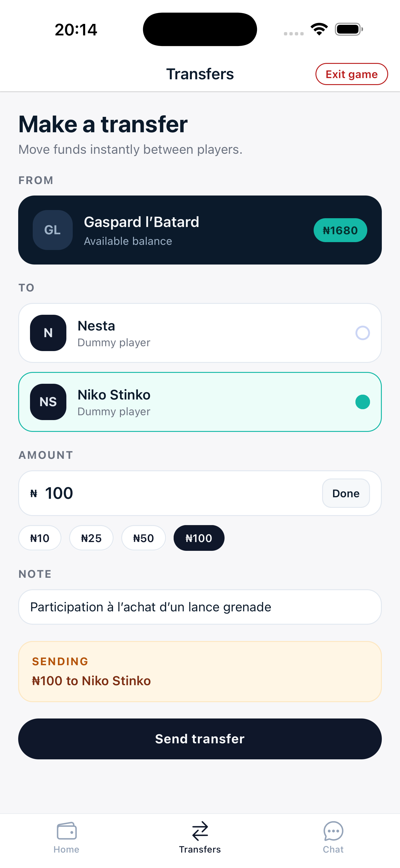
Task: Tap the ₦1680 balance badge
Action: [340, 231]
